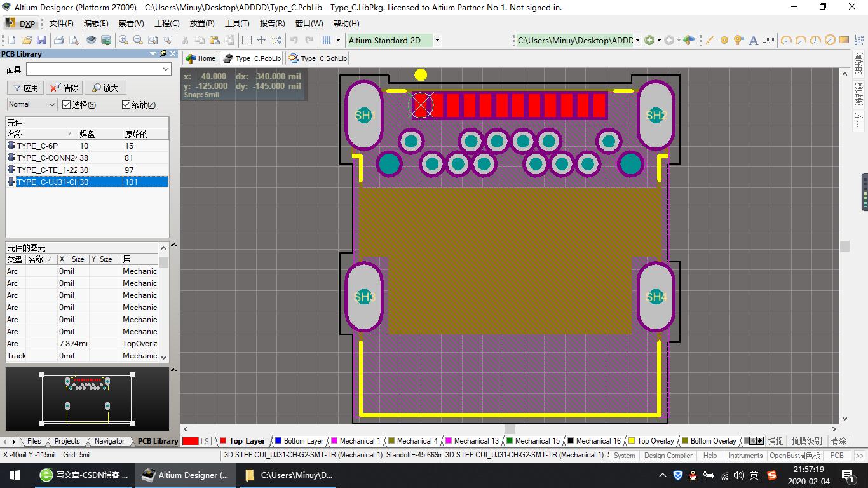The image size is (868, 488).
Task: Open the PCB status bar panel button
Action: (x=837, y=456)
